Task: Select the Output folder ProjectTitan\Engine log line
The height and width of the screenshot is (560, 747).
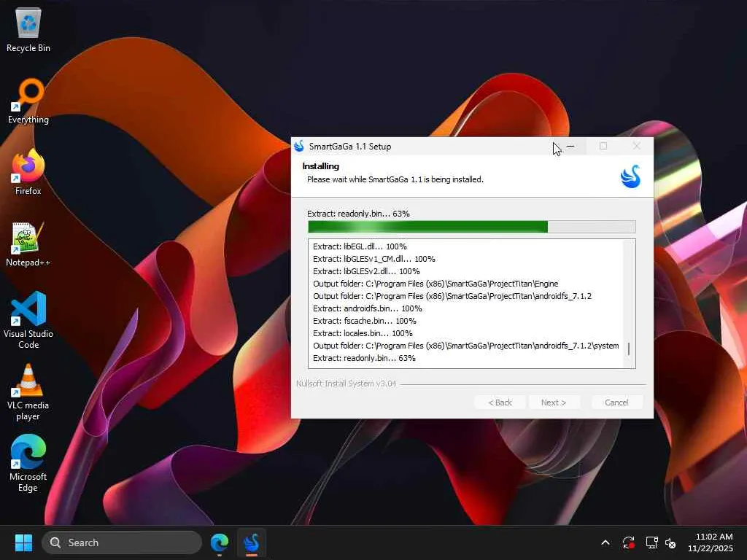Action: (x=436, y=284)
